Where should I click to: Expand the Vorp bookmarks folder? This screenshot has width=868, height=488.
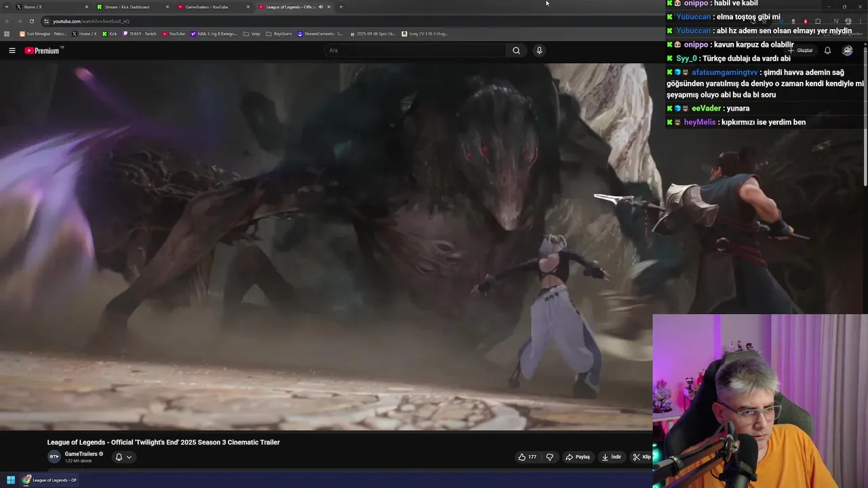coord(252,34)
